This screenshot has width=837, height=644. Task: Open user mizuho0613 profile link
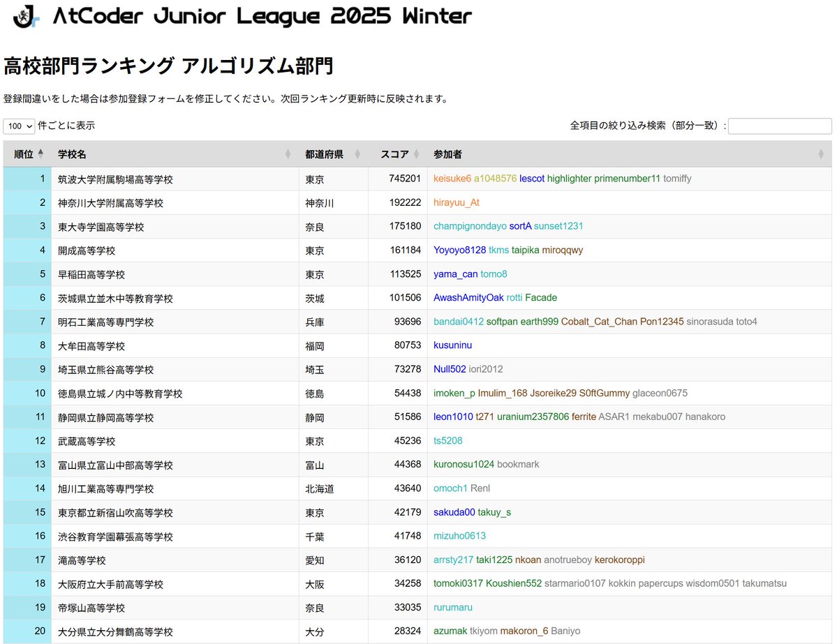[x=459, y=536]
